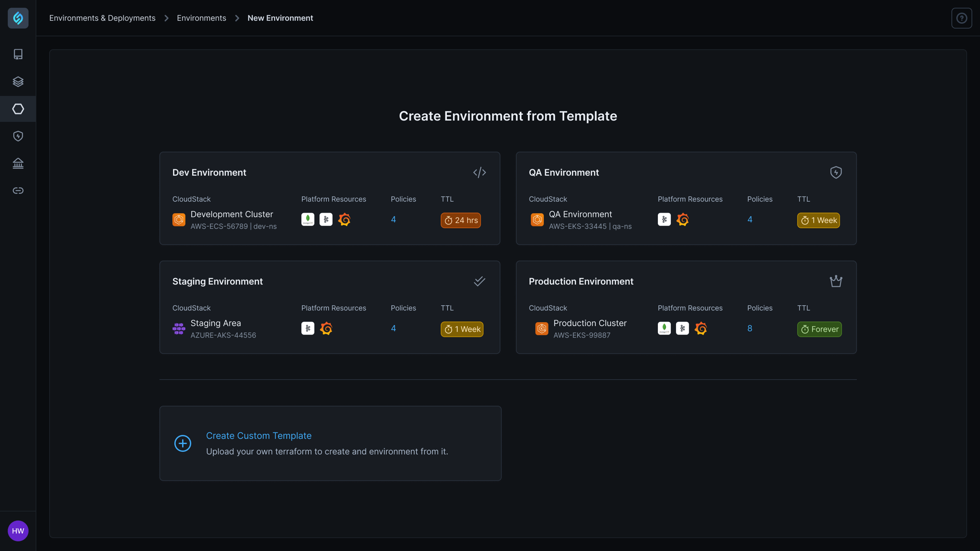Click the Kafka resource icon in QA Environment
980x551 pixels.
point(664,219)
